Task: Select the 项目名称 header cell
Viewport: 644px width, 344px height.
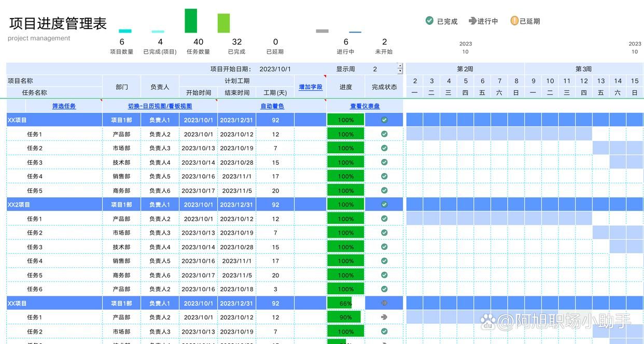Action: pyautogui.click(x=54, y=81)
